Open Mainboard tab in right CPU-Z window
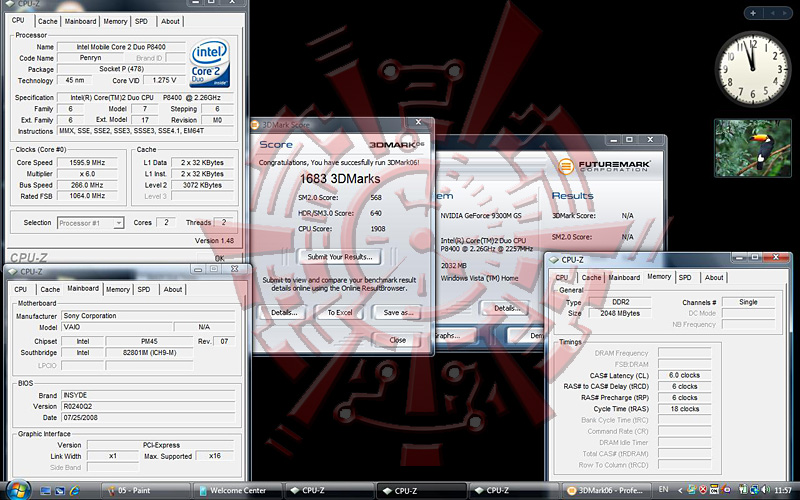This screenshot has width=800, height=500. [624, 278]
